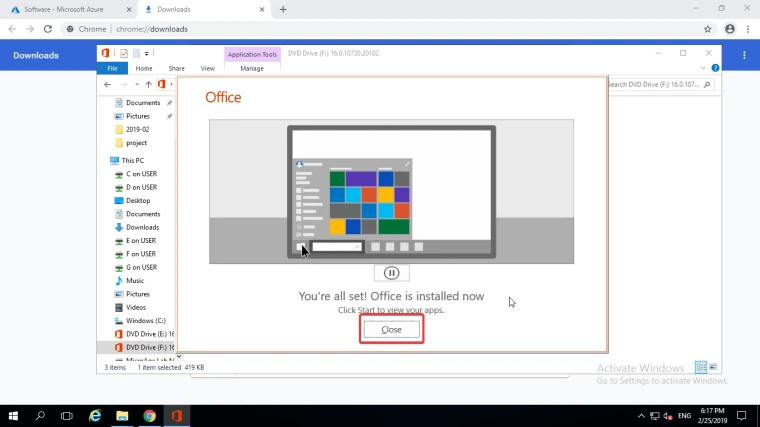Select Music in navigation pane
Screen dimensions: 760x427
pyautogui.click(x=135, y=281)
